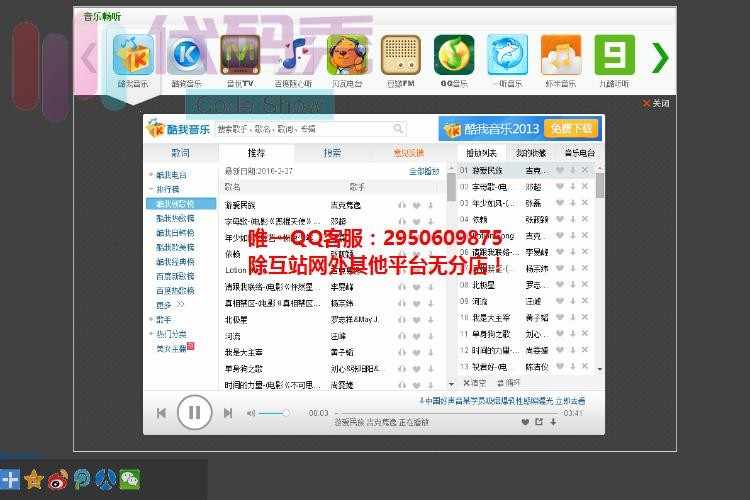Open Renren icon in bottom bar
Viewport: 750px width, 500px height.
pyautogui.click(x=106, y=479)
